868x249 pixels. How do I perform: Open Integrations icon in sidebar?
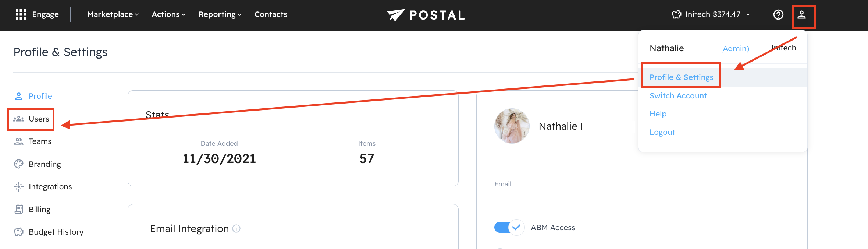coord(18,187)
